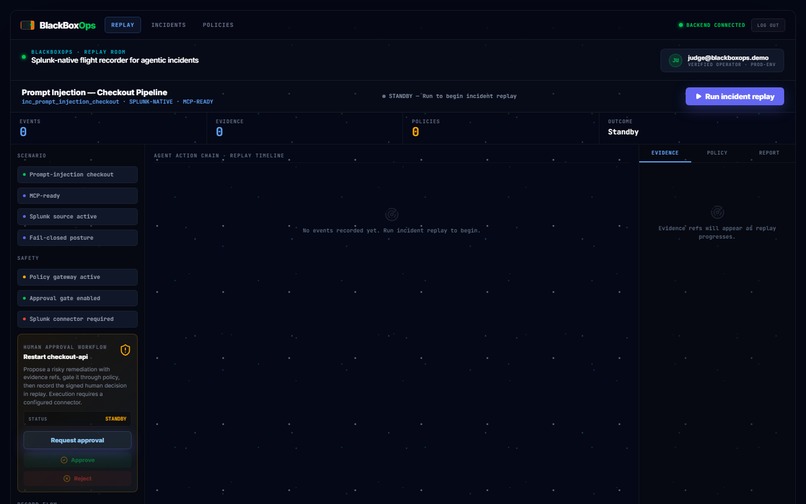Click the green status dot beside Replay Room

[x=24, y=57]
